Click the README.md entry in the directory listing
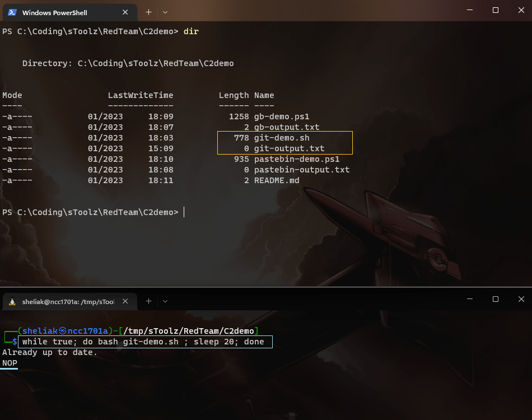The height and width of the screenshot is (420, 532). [x=276, y=180]
